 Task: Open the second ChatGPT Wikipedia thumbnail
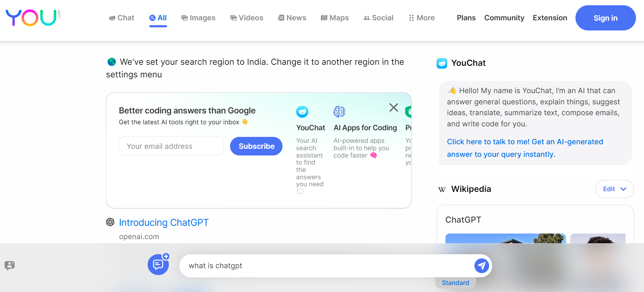coord(598,238)
